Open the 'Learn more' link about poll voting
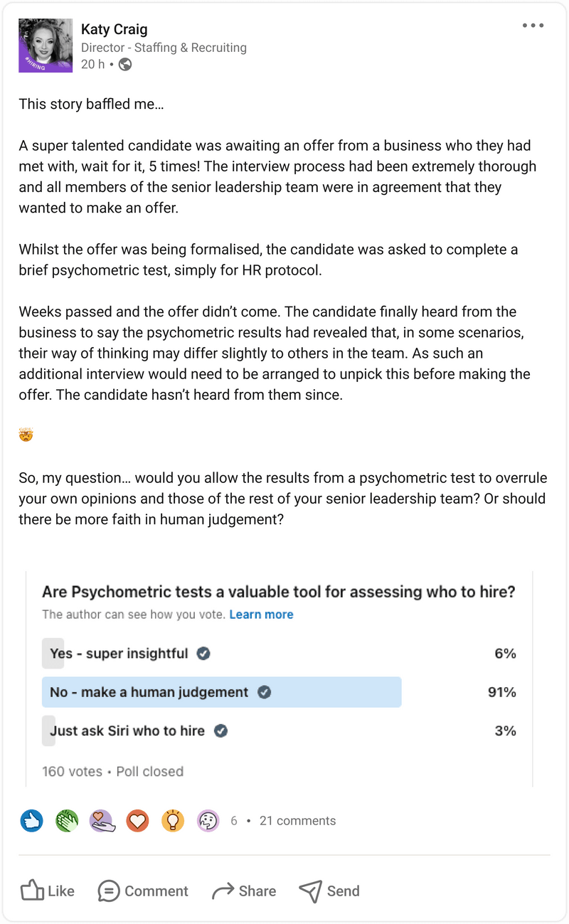569x924 pixels. pos(261,615)
